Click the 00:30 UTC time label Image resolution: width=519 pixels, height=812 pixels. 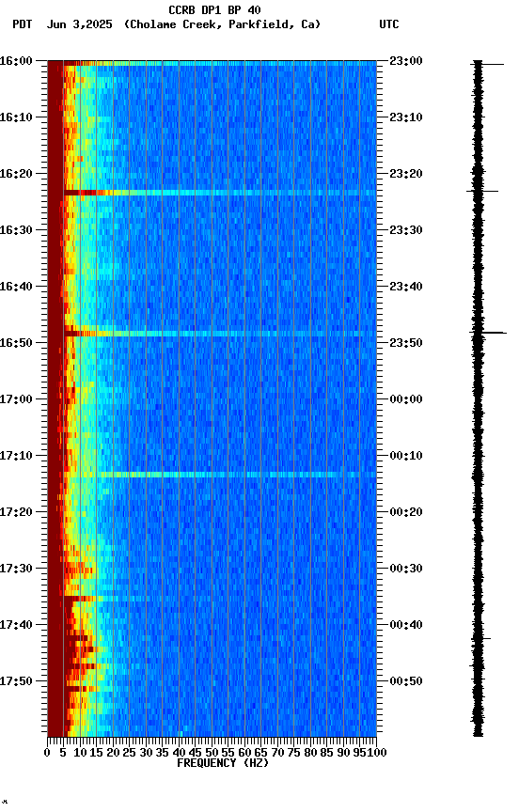pyautogui.click(x=406, y=569)
